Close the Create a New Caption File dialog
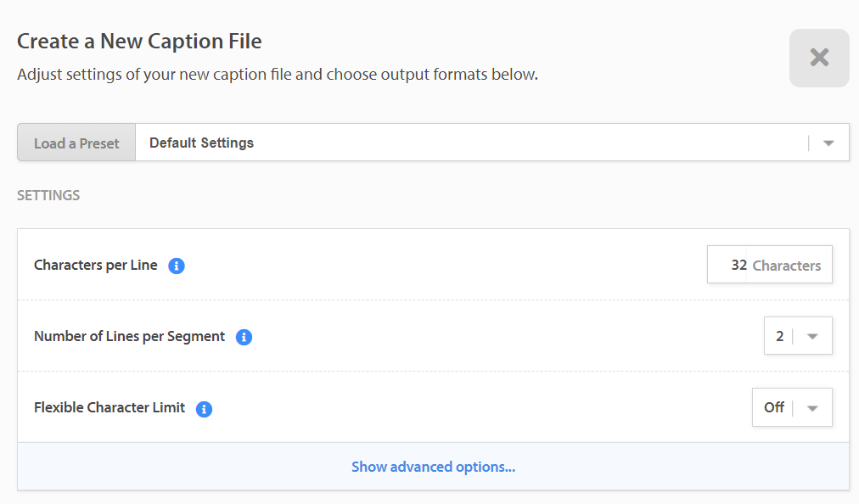 [819, 58]
